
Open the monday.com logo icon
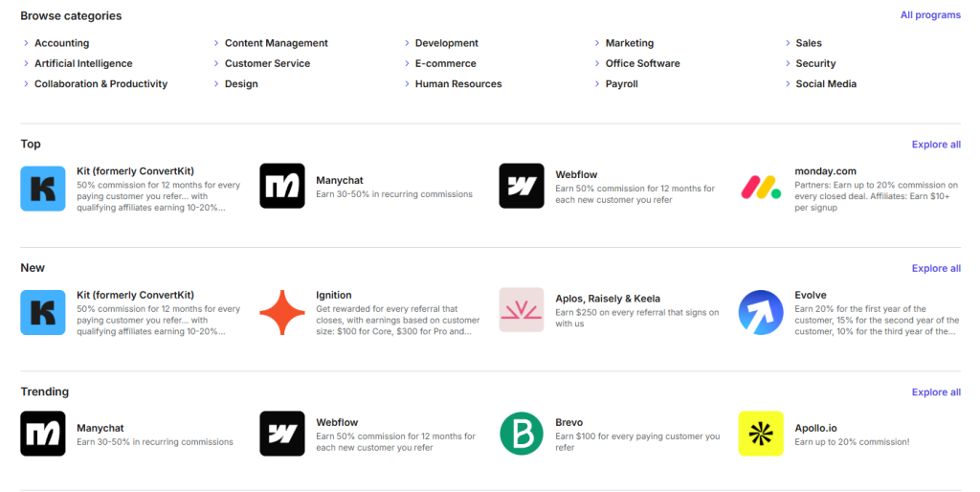761,187
